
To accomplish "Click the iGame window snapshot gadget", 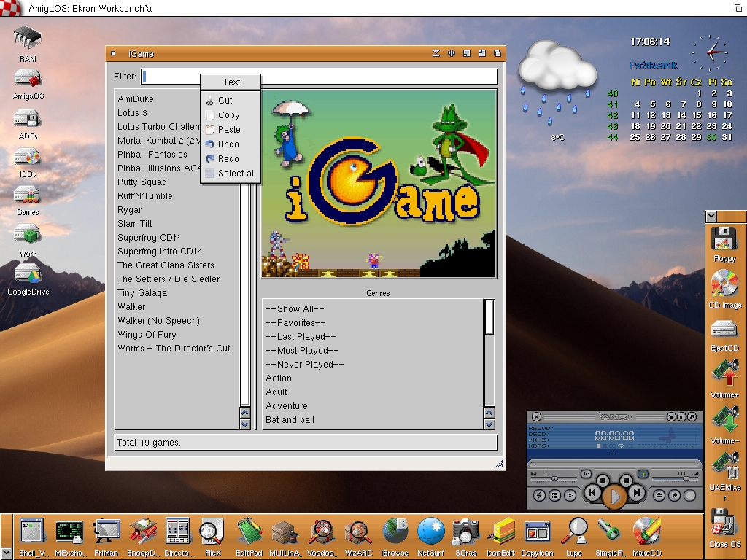I will pyautogui.click(x=451, y=53).
